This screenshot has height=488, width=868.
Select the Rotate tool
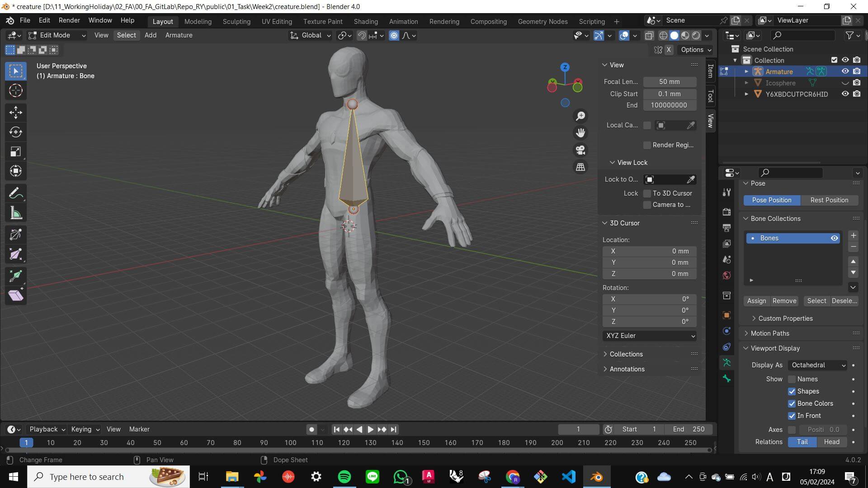(x=16, y=132)
